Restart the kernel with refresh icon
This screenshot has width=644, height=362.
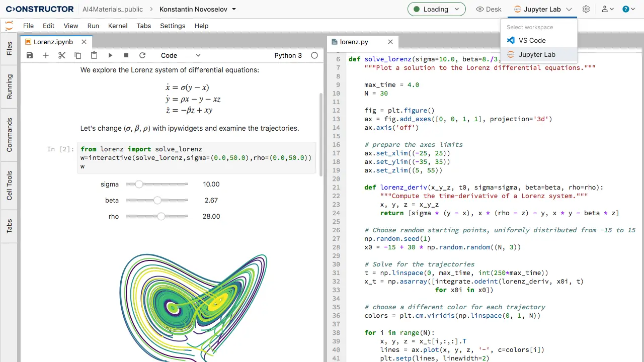pos(142,56)
